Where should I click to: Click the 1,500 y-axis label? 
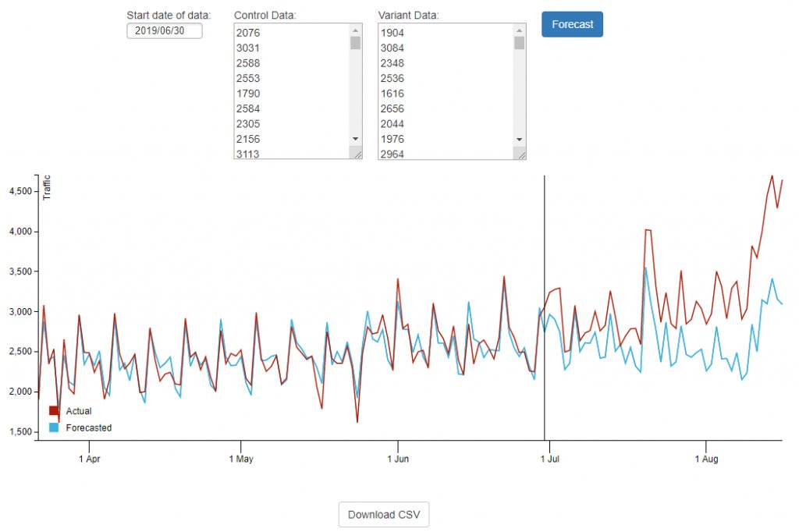[x=20, y=431]
